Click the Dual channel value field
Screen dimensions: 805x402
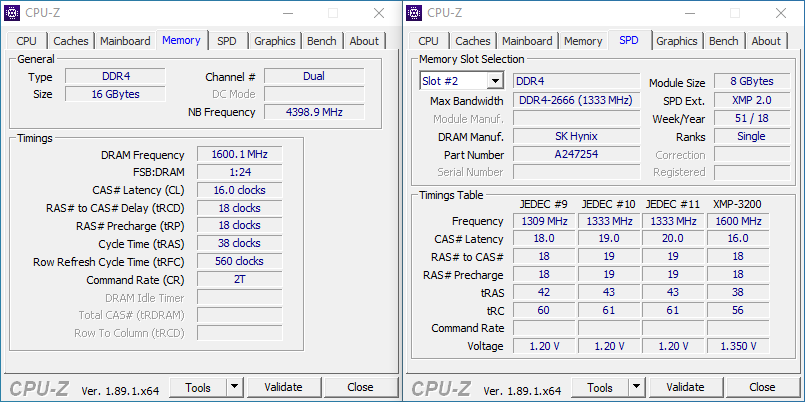[314, 76]
